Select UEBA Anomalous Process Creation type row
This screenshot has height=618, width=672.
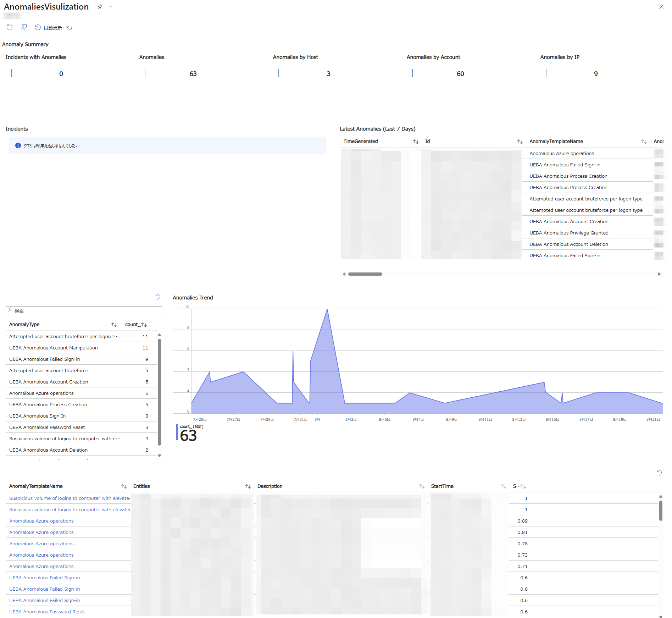[81, 404]
